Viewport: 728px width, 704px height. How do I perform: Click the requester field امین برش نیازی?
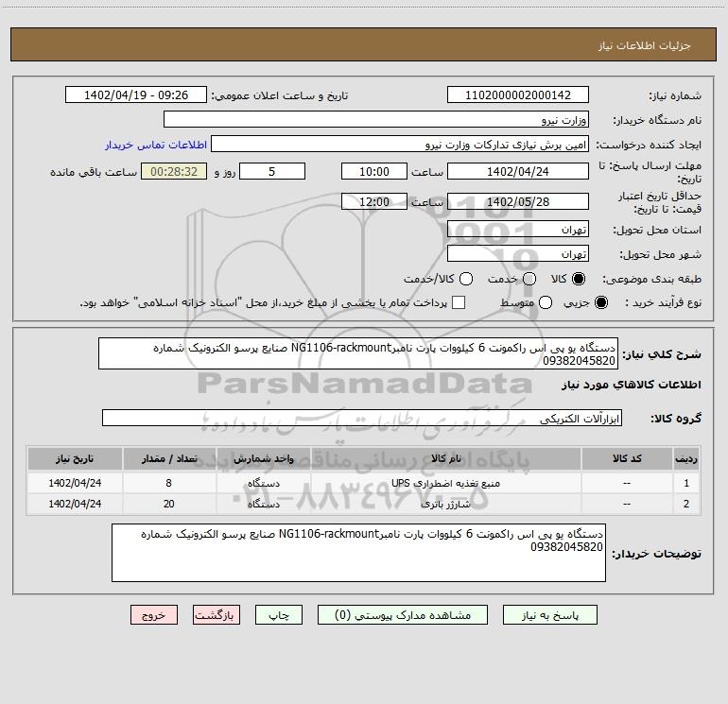pyautogui.click(x=400, y=144)
